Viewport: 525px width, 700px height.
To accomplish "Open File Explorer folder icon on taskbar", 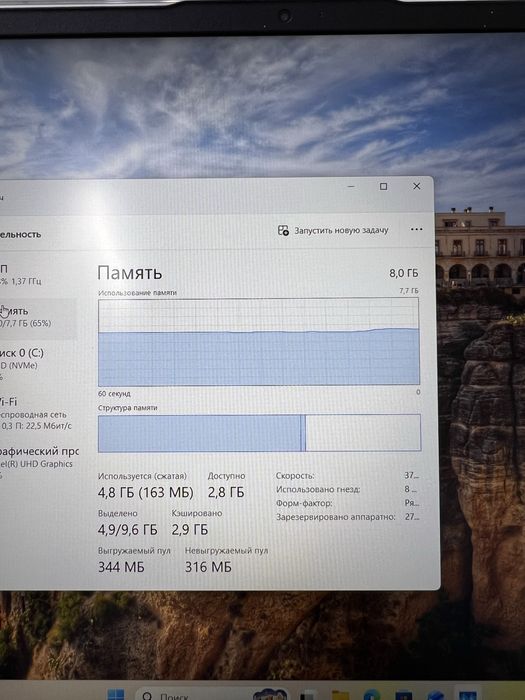I will [340, 695].
